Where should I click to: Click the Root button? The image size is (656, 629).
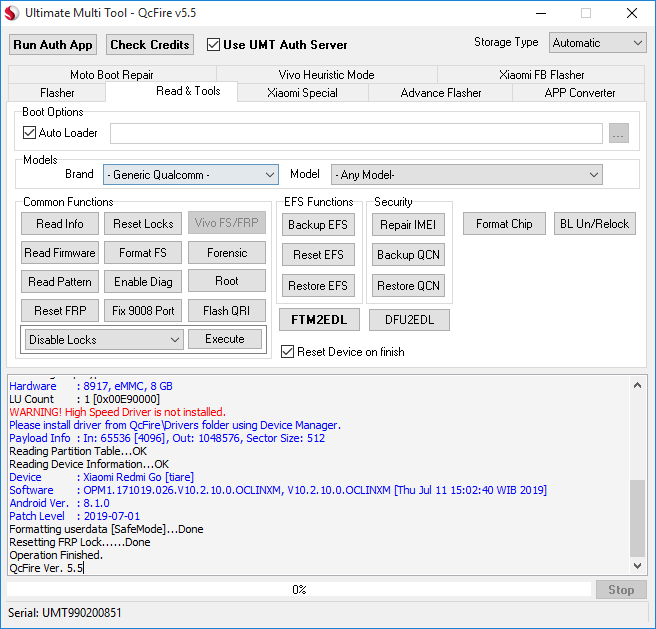coord(227,280)
